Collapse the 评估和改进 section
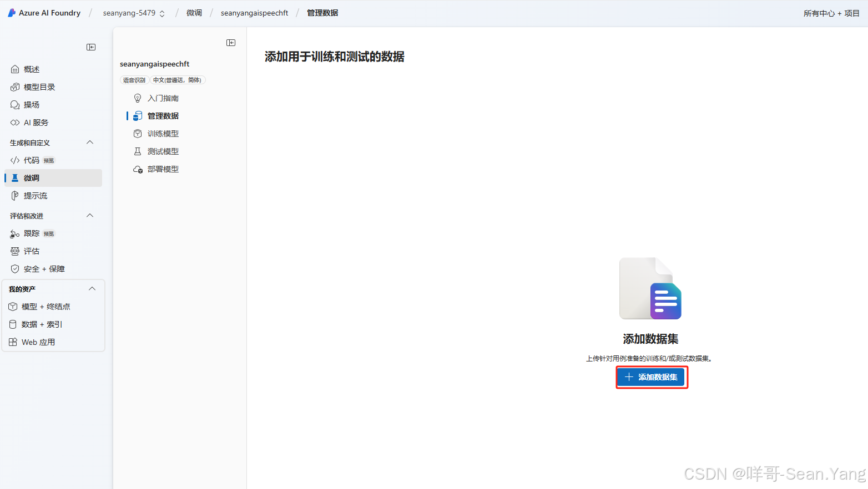This screenshot has height=489, width=868. pyautogui.click(x=90, y=216)
